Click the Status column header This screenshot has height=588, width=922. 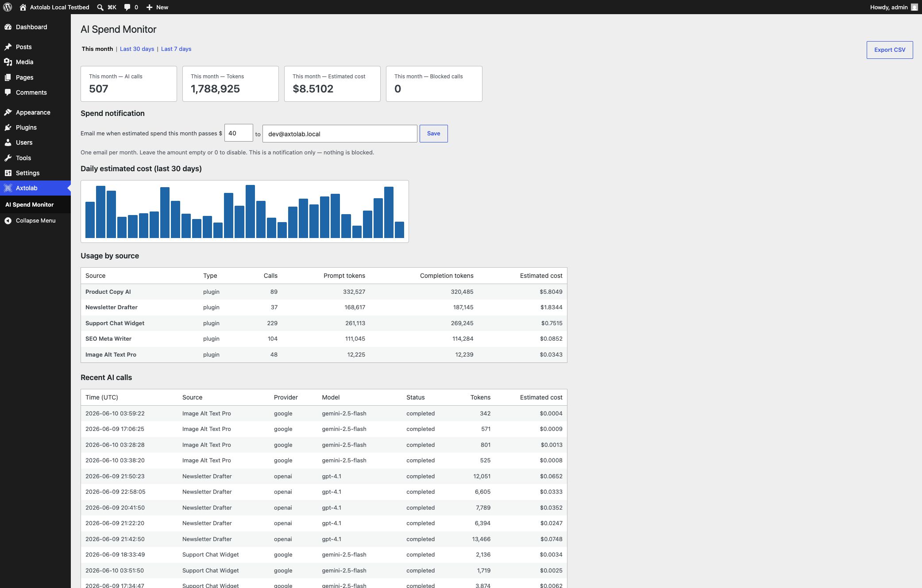pyautogui.click(x=415, y=397)
